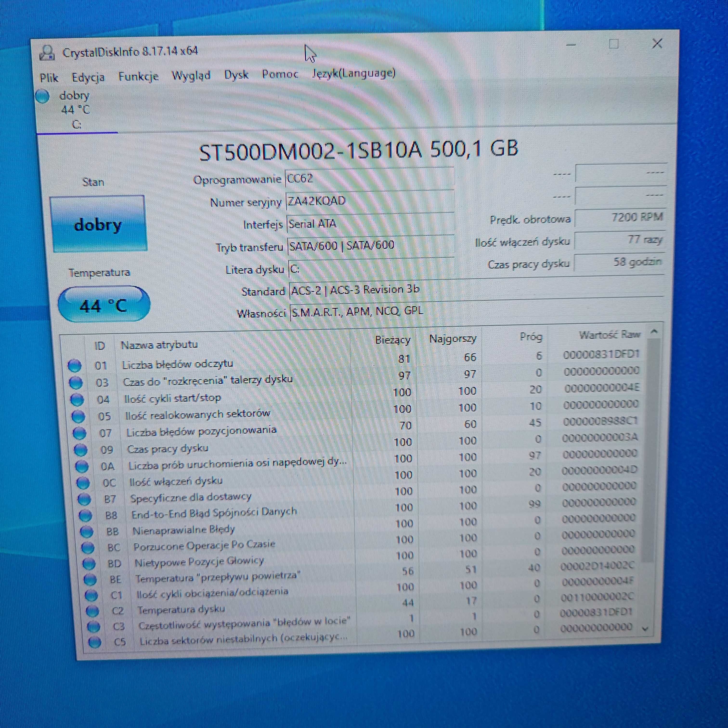Click the status circle of attribute B8

[x=85, y=515]
